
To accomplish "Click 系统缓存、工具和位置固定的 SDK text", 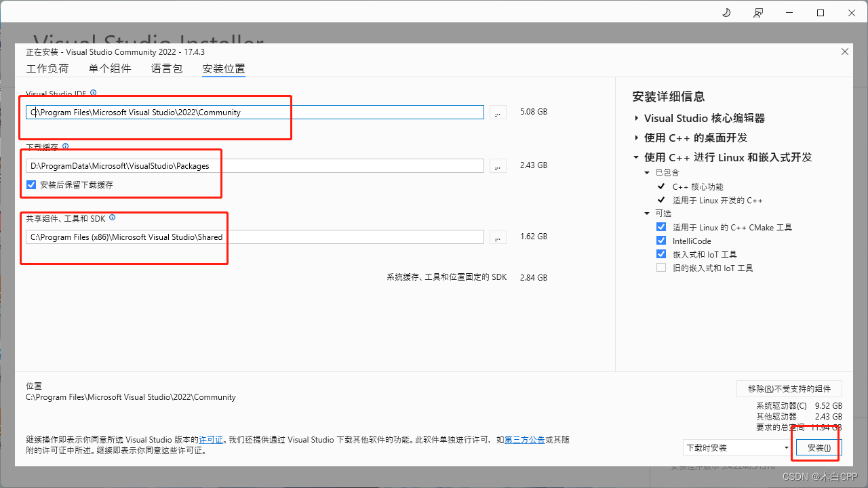I will 447,277.
